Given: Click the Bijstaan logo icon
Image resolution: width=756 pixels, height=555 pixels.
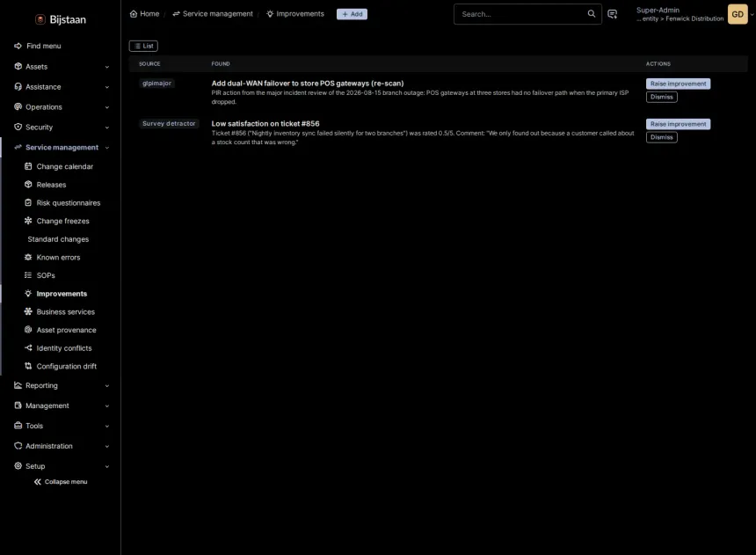Looking at the screenshot, I should click(x=40, y=19).
